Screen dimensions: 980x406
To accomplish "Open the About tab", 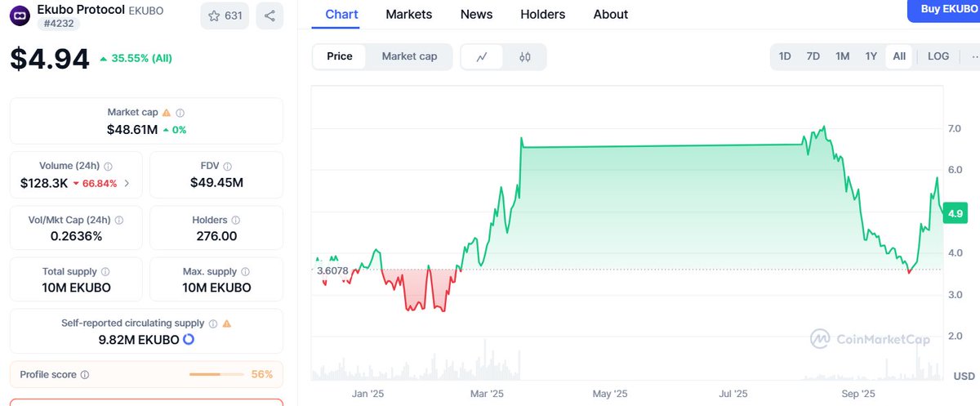I will click(611, 14).
